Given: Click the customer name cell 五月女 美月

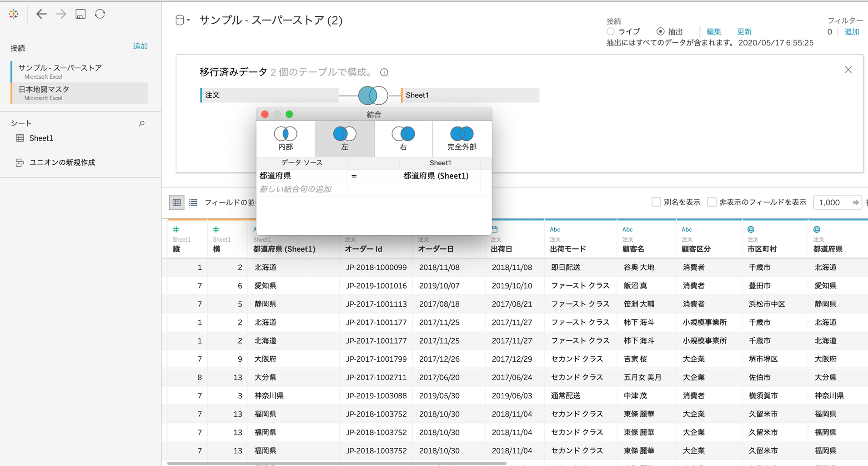Looking at the screenshot, I should pos(642,377).
